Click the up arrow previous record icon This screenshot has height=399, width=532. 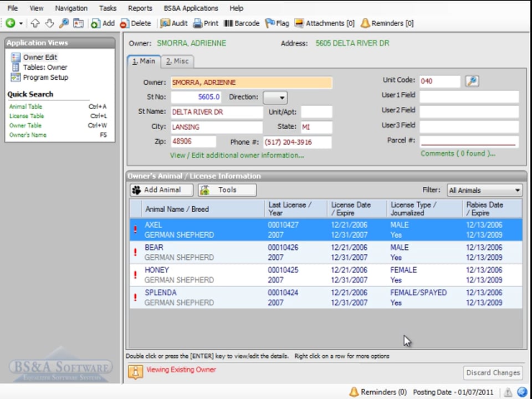pos(35,23)
